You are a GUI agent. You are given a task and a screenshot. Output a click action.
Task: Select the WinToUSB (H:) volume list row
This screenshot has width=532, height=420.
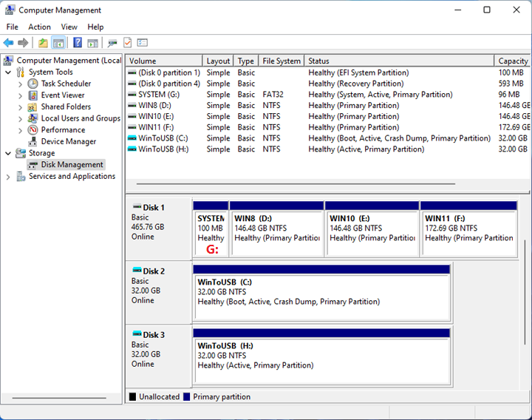click(328, 149)
